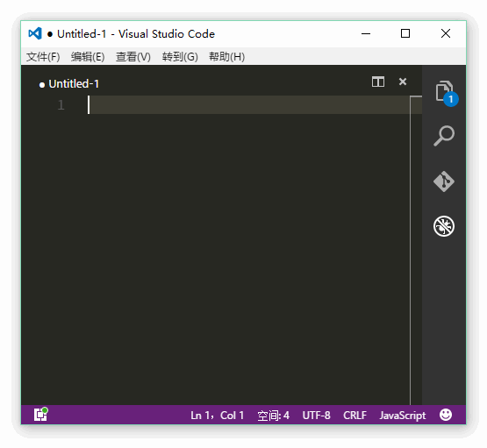Screen dimensions: 487x448
Task: Change the CRLF line ending selector
Action: pos(355,415)
